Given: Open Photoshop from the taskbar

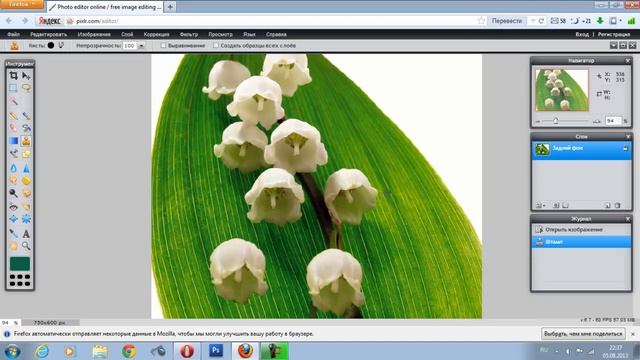Looking at the screenshot, I should (x=216, y=351).
